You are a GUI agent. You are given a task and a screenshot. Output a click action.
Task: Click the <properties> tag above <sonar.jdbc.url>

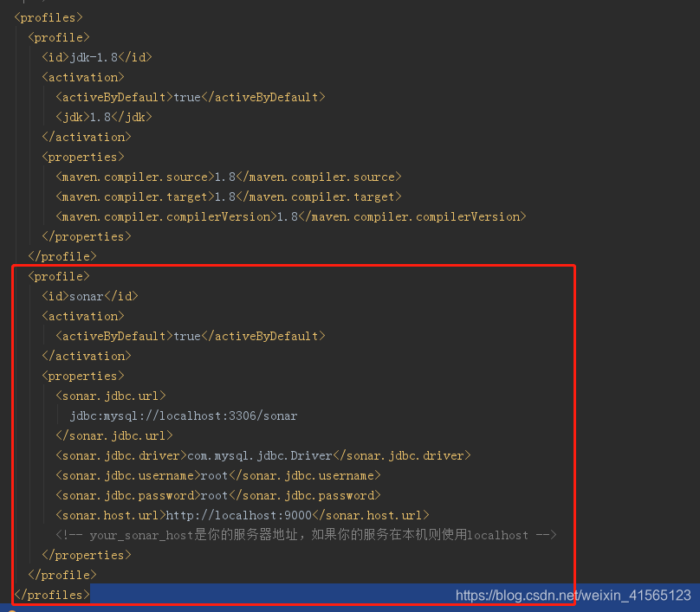pyautogui.click(x=83, y=376)
